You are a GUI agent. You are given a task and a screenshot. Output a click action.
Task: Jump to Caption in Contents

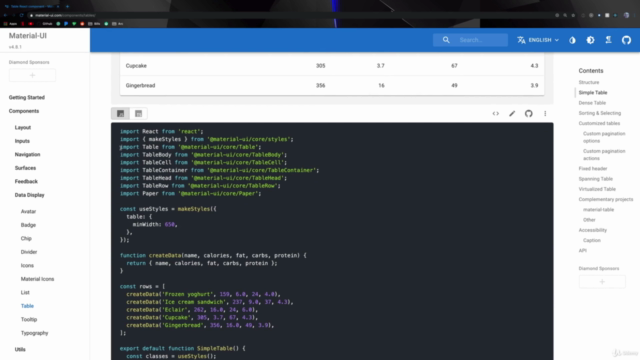point(591,240)
